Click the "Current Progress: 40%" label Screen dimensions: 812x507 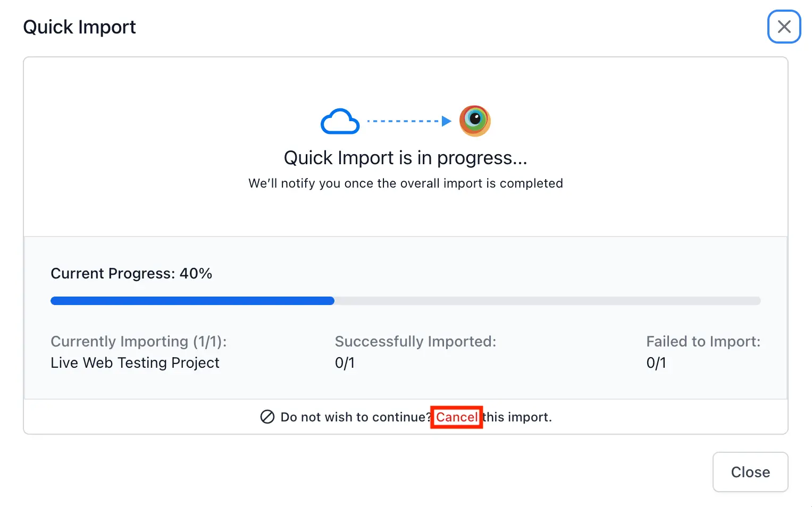(x=131, y=274)
